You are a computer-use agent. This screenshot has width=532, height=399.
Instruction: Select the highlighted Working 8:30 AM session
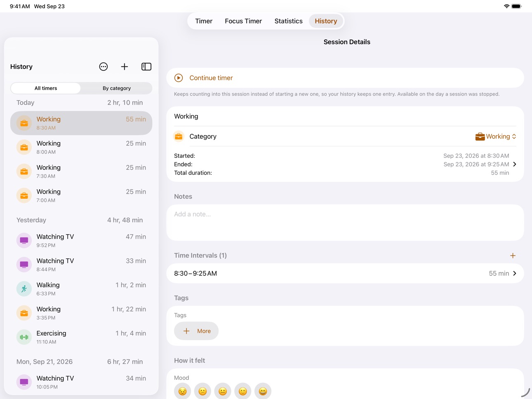tap(81, 123)
